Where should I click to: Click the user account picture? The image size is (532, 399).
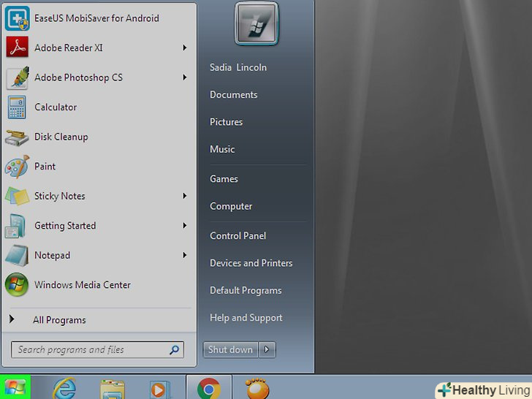coord(256,23)
